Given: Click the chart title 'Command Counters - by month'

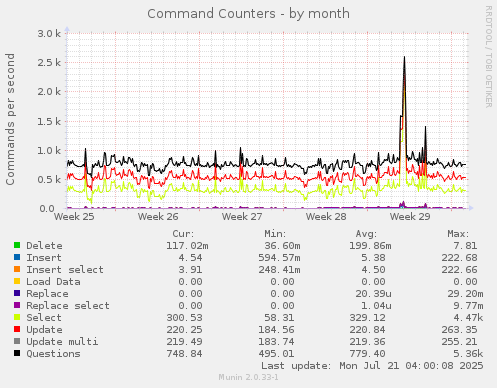Looking at the screenshot, I should point(248,14).
